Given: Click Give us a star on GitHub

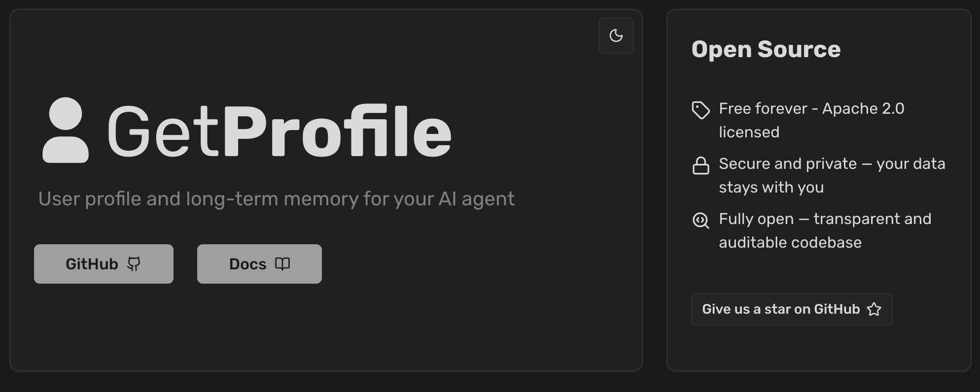Looking at the screenshot, I should tap(792, 309).
